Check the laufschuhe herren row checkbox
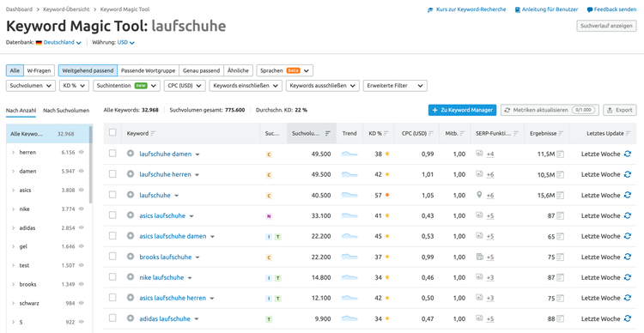The width and height of the screenshot is (644, 333). [x=112, y=173]
